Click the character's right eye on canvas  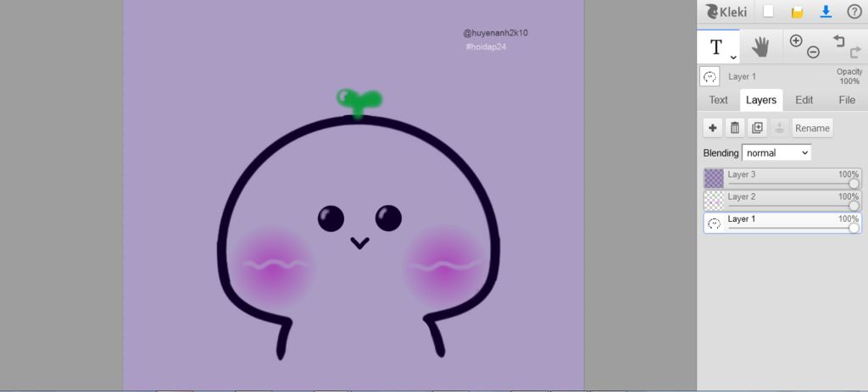388,218
